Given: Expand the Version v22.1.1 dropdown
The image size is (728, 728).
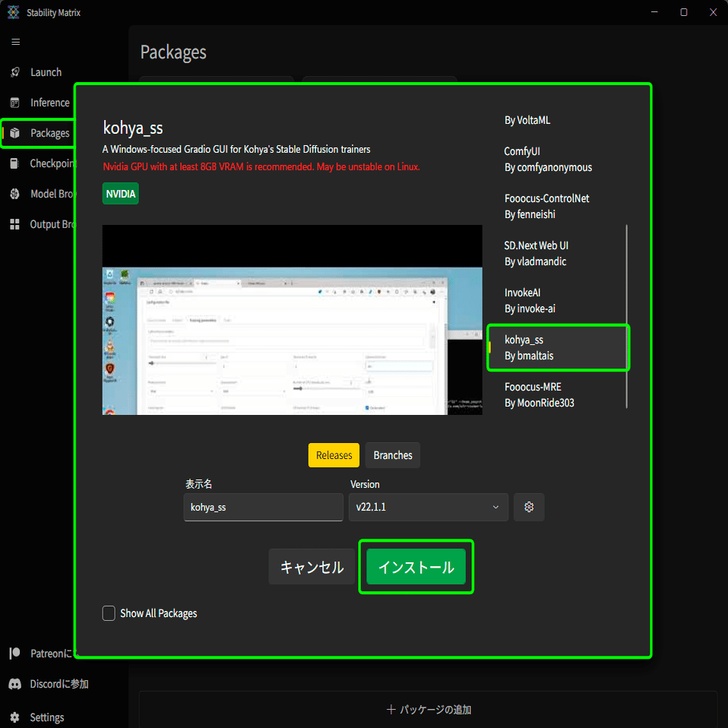Looking at the screenshot, I should 428,507.
